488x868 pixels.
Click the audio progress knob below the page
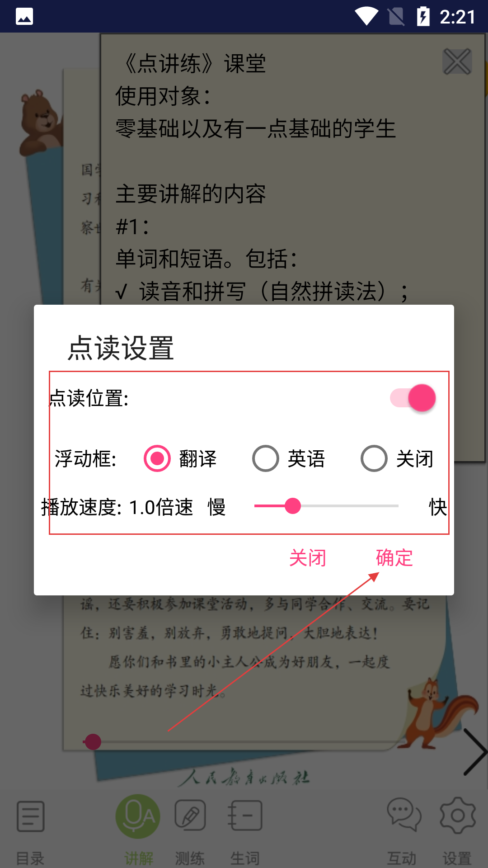coord(93,742)
